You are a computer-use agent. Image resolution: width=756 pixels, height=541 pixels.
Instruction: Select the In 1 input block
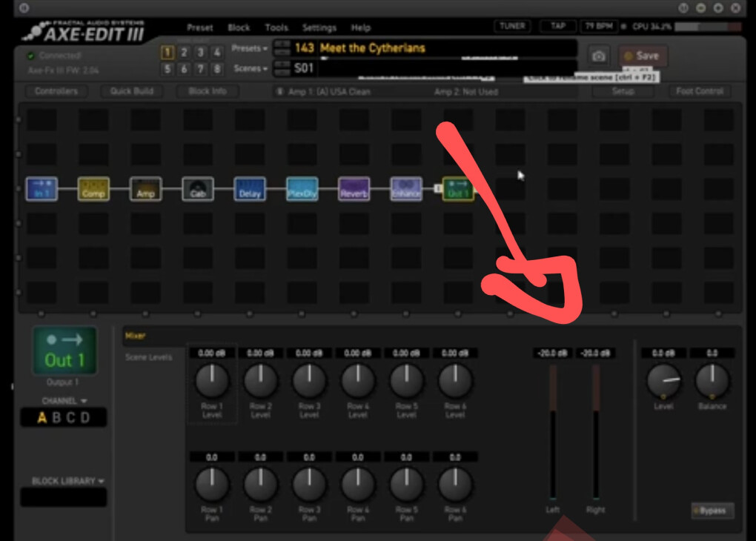[42, 189]
